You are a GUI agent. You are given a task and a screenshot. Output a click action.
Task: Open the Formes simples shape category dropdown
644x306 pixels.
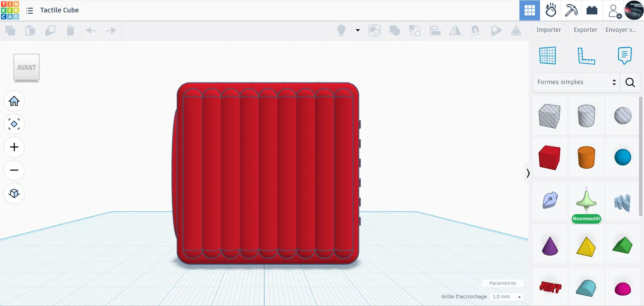click(576, 82)
